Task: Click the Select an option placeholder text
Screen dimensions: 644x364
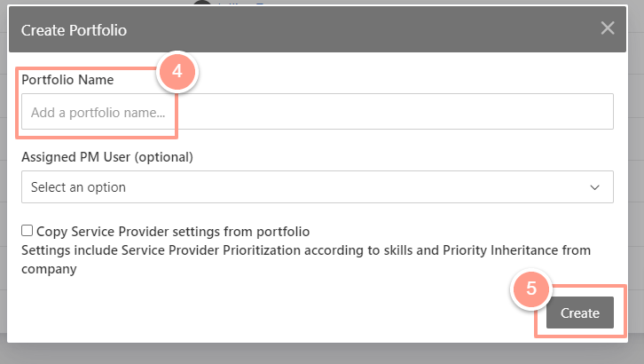Action: 78,187
